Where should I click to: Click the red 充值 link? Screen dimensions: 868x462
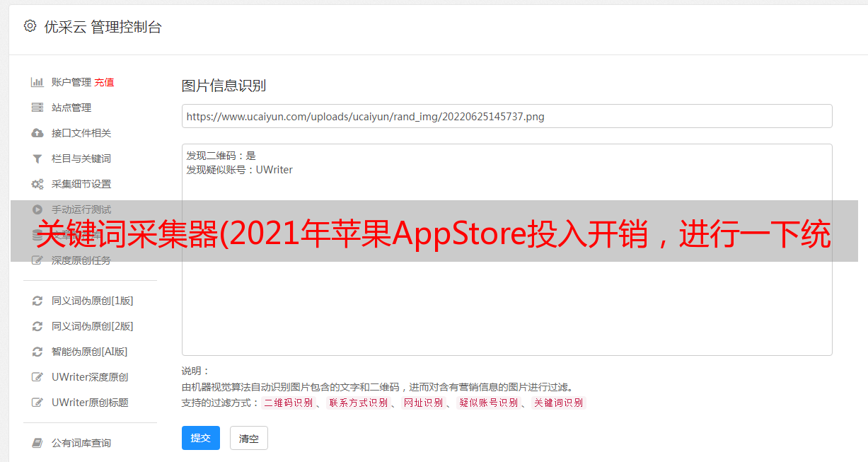104,82
